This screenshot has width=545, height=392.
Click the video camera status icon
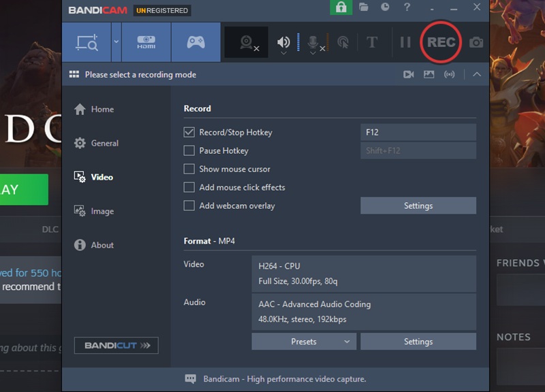[408, 74]
